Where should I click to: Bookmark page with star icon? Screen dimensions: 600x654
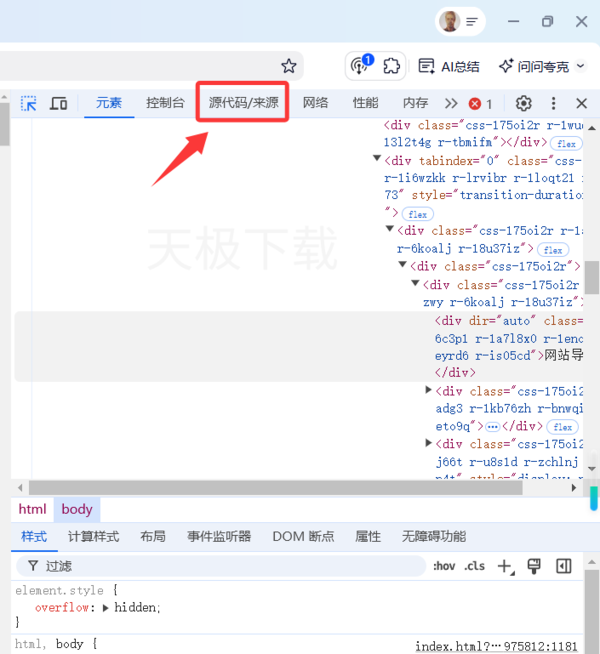(x=288, y=66)
